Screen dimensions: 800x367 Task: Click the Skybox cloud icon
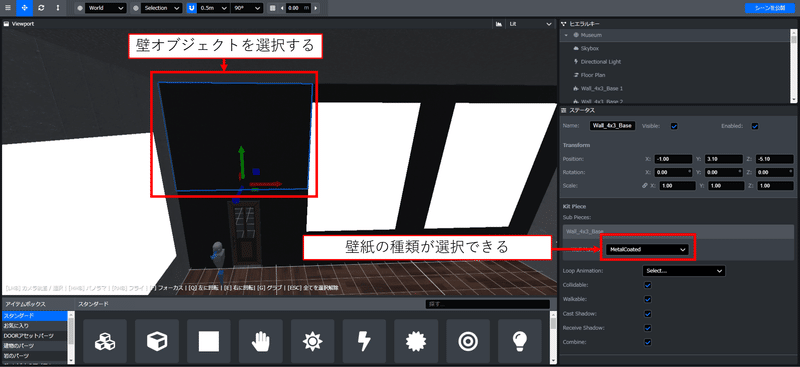(x=576, y=48)
